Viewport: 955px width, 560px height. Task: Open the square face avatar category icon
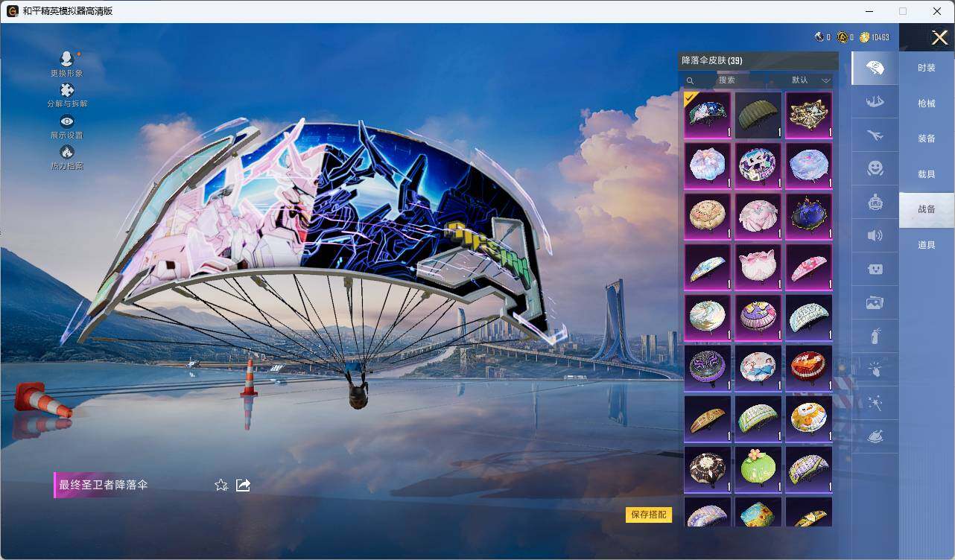[875, 269]
